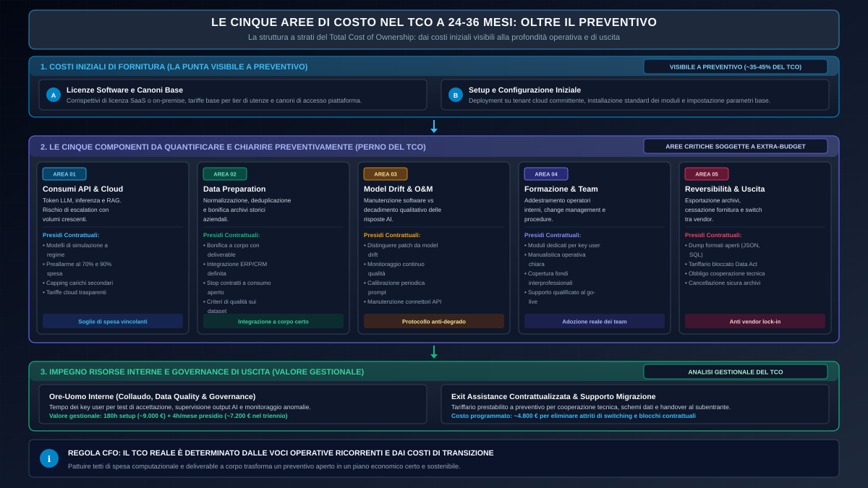Image resolution: width=868 pixels, height=488 pixels.
Task: Click the bullet 'Capping carichi secondari'
Action: click(77, 283)
